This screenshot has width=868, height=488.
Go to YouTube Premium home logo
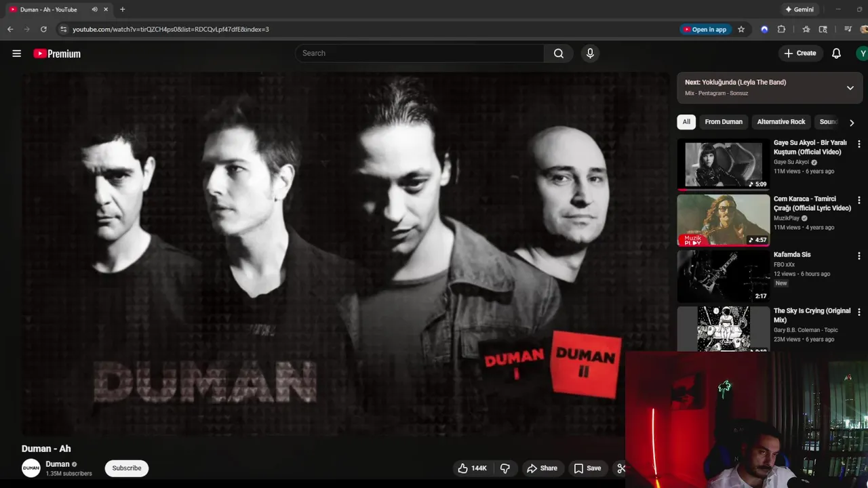pos(57,54)
